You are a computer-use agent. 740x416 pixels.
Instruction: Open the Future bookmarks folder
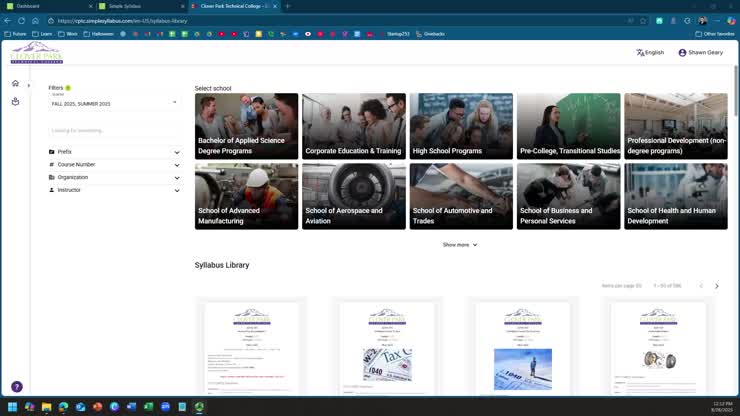[x=16, y=34]
